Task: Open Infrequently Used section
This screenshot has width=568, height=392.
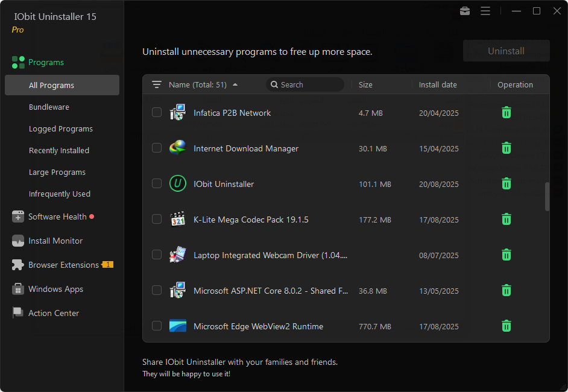Action: coord(60,194)
